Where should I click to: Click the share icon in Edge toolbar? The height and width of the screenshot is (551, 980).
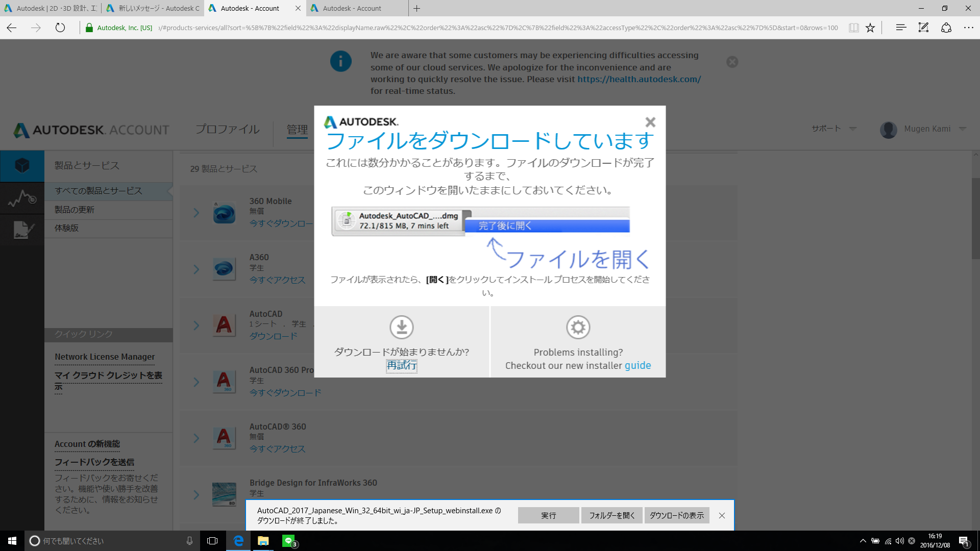(x=946, y=28)
